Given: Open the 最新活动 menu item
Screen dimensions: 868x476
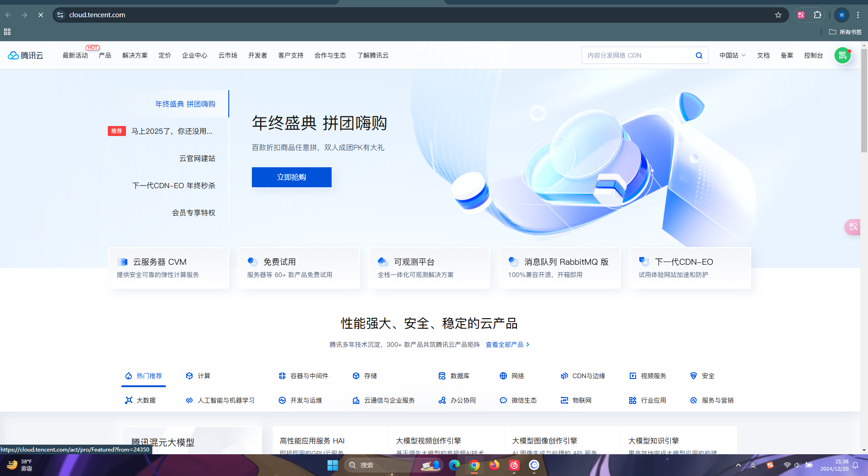Looking at the screenshot, I should click(x=75, y=55).
